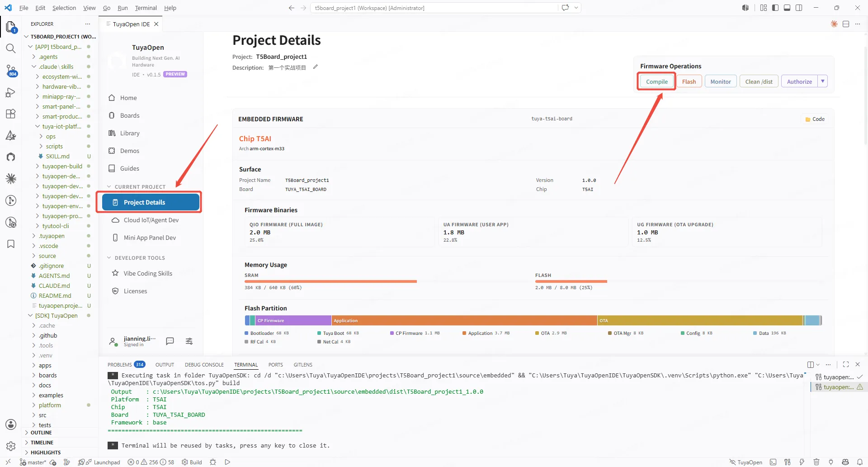The height and width of the screenshot is (467, 868).
Task: Open Source Control view with 804 badge
Action: pos(11,71)
